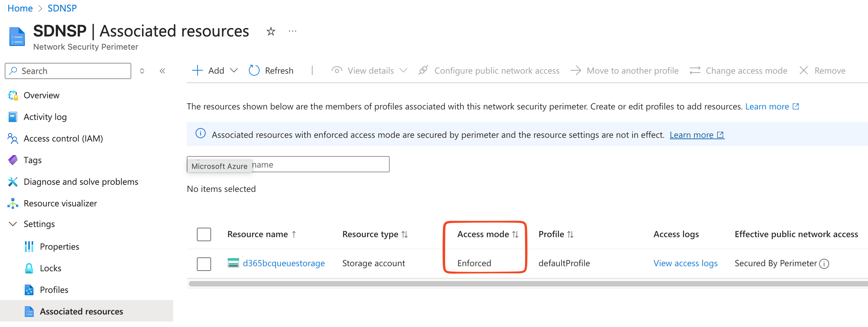Collapse the Settings section in sidebar
Viewport: 868px width, 327px height.
coord(13,224)
